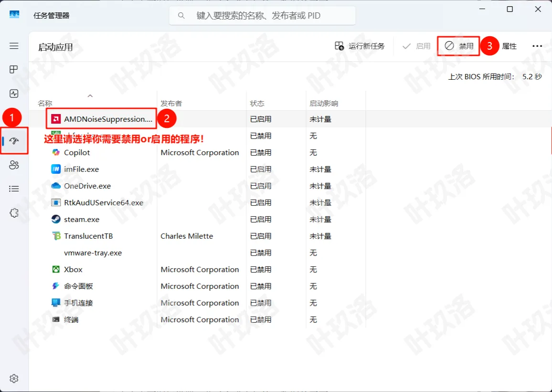Toggle sort direction chevron above 名称
The image size is (552, 392).
[90, 95]
